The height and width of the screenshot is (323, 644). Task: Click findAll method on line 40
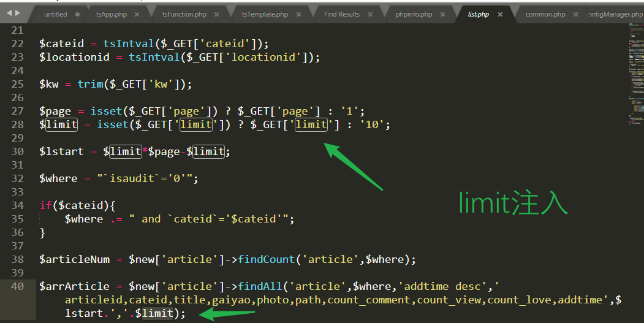coord(260,286)
